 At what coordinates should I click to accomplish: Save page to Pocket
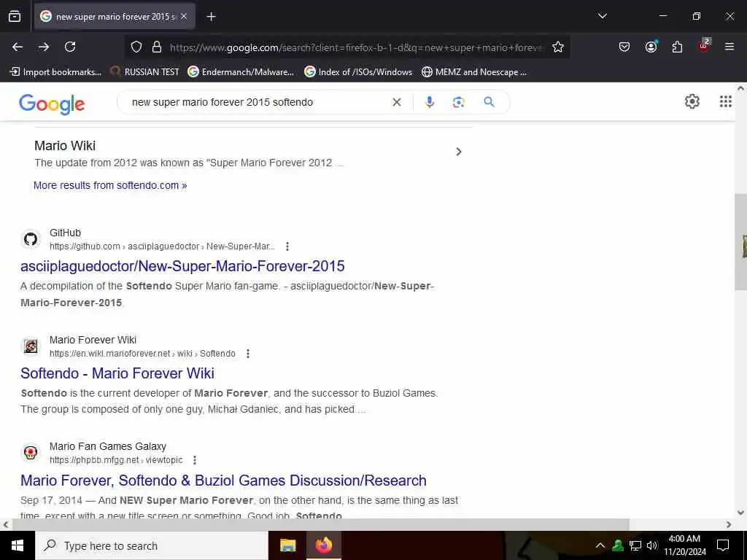tap(624, 47)
